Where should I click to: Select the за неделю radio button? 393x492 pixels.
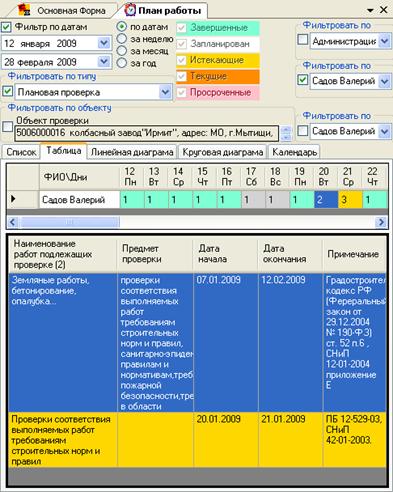pos(122,39)
